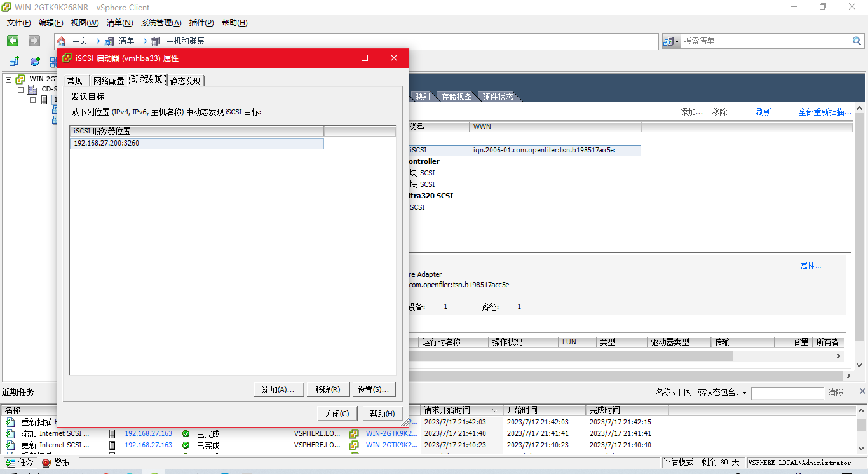
Task: Open the 硬件状态 tab in main window
Action: (x=498, y=97)
